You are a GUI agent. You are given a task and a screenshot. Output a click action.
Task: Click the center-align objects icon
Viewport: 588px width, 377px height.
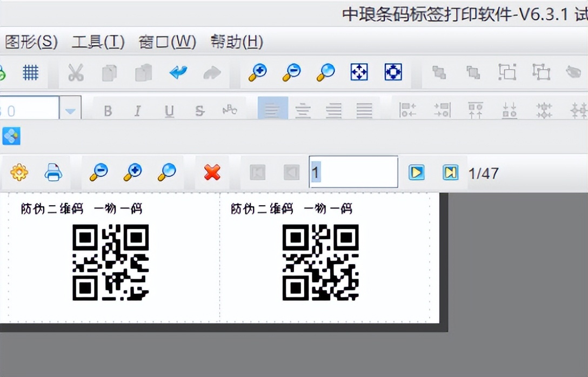pyautogui.click(x=544, y=111)
